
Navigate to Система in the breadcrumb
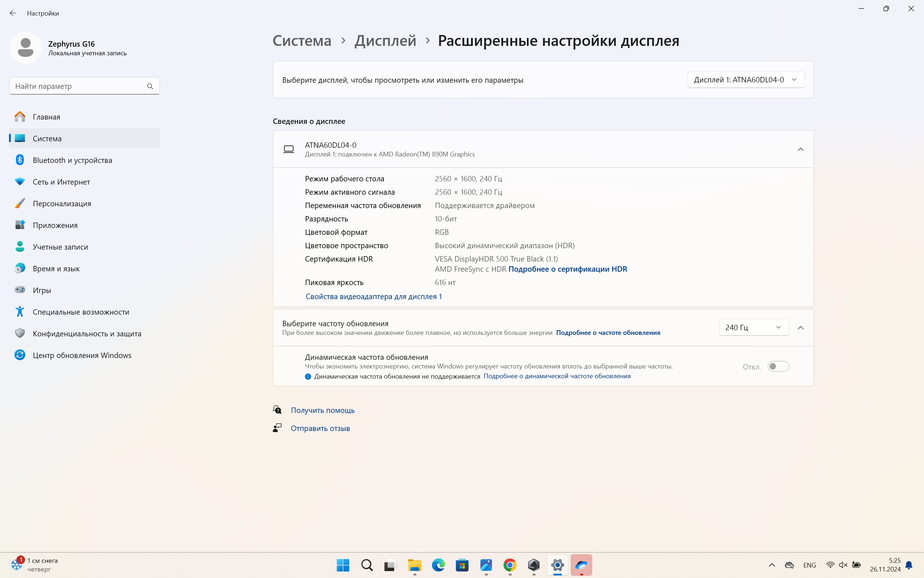pyautogui.click(x=302, y=40)
